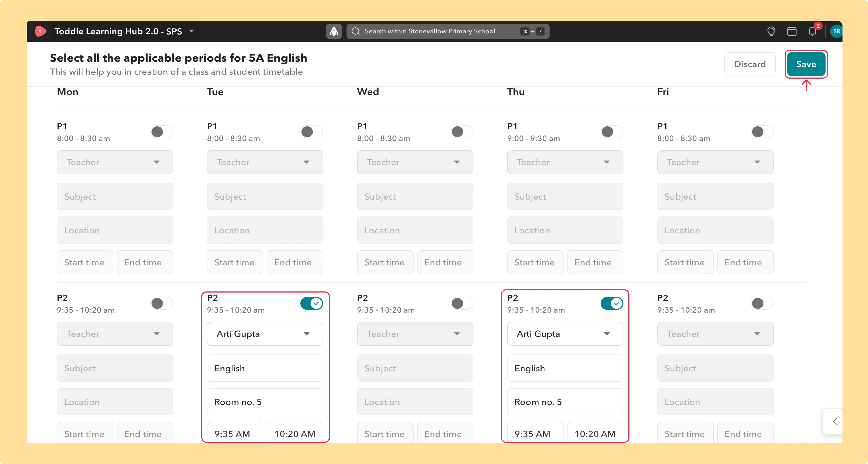The height and width of the screenshot is (464, 868).
Task: Click Thursday P1 Location field
Action: [565, 230]
